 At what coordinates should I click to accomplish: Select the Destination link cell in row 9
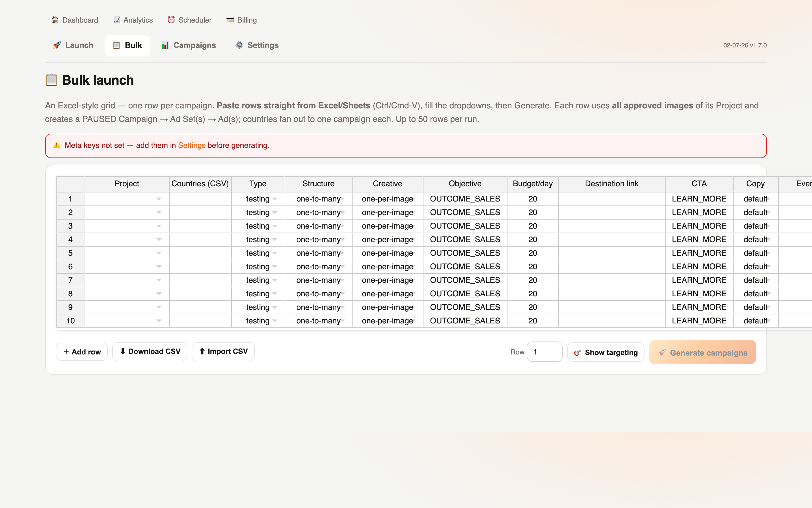[612, 307]
